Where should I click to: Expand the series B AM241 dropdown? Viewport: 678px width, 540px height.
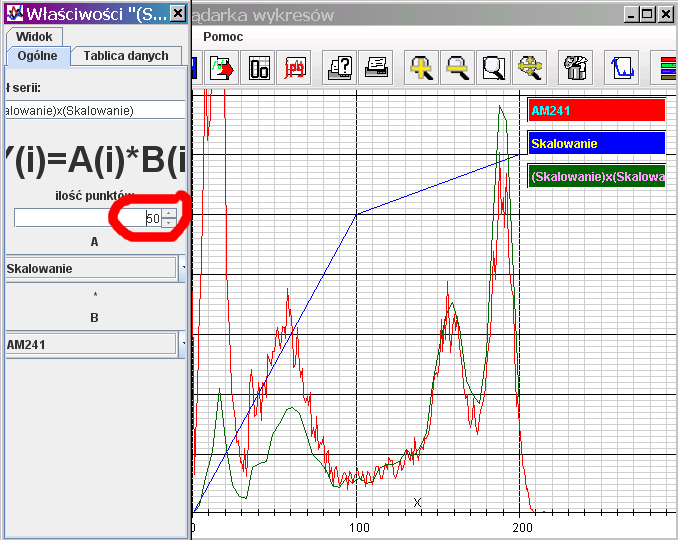click(x=183, y=344)
